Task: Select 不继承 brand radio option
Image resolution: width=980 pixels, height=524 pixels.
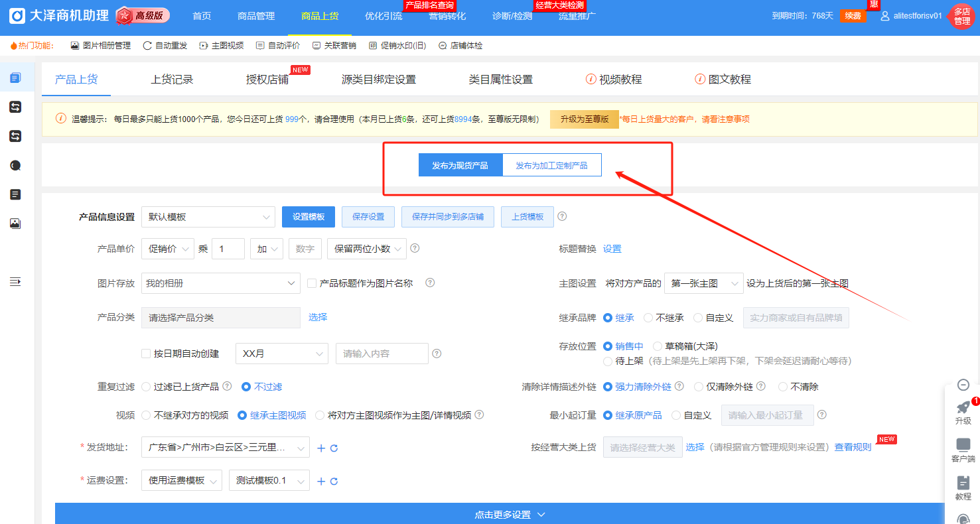Action: [648, 318]
